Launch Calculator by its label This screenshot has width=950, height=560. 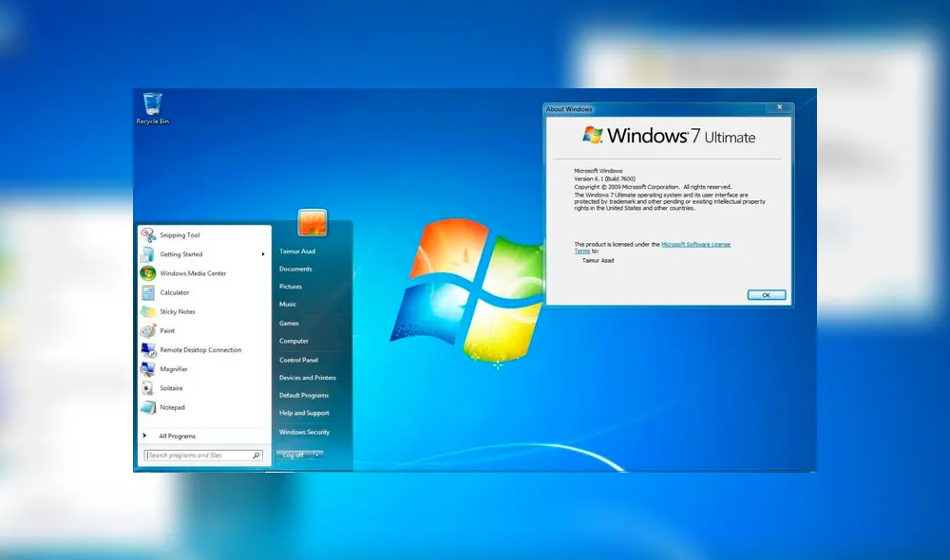tap(175, 292)
